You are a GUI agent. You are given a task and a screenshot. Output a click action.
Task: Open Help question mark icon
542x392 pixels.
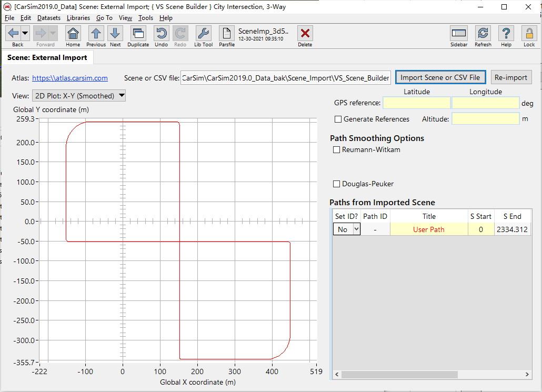pos(506,34)
